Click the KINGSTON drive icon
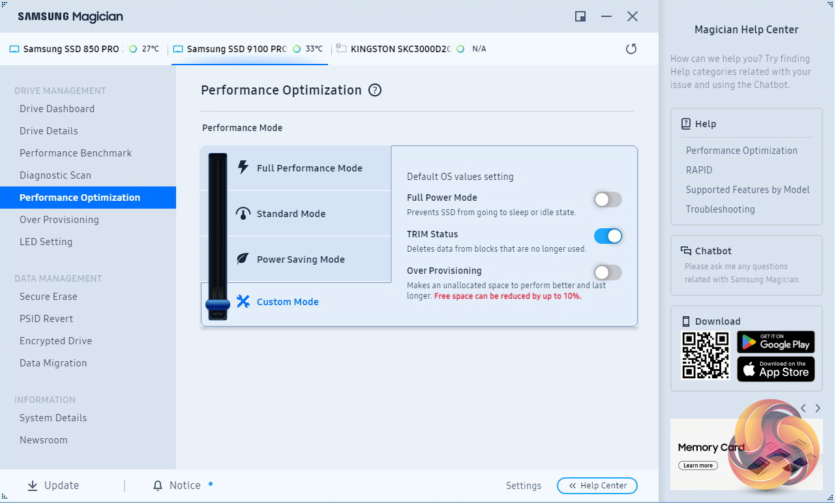 (x=341, y=49)
